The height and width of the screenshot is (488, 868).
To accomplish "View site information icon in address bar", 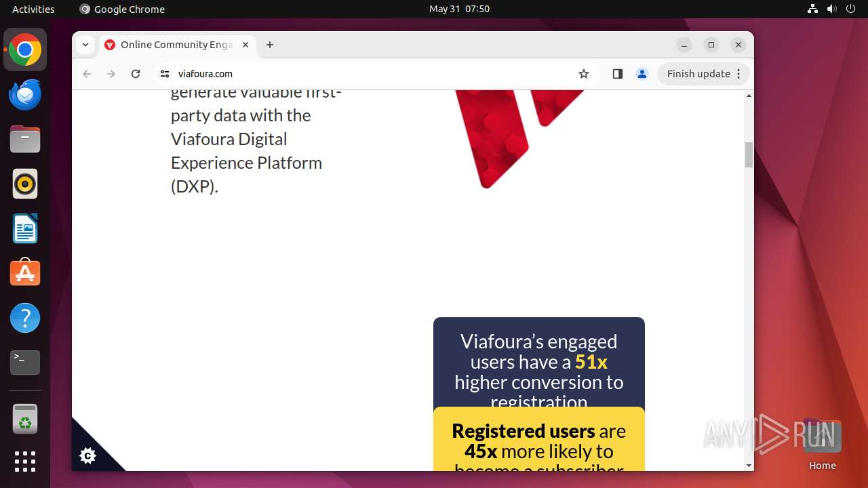I will [x=165, y=74].
